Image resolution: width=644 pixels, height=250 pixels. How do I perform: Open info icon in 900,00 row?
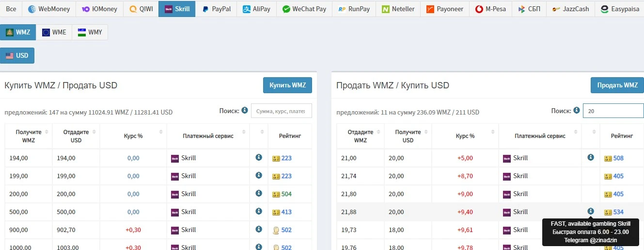[259, 229]
